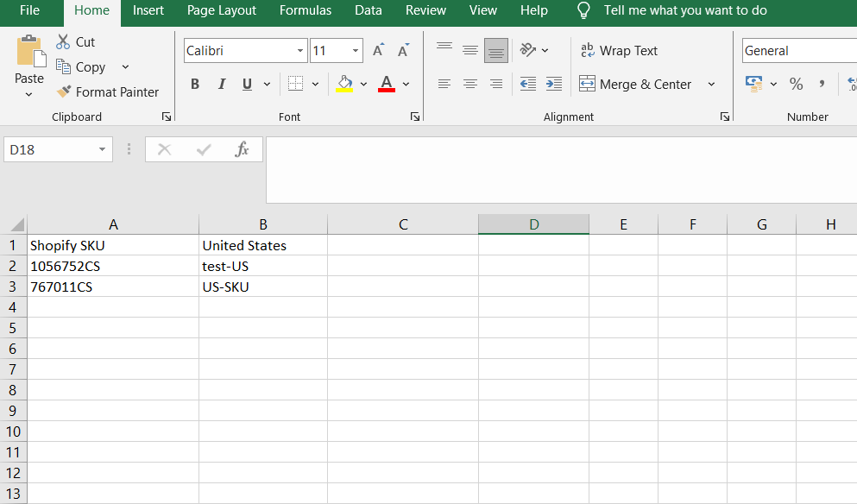Open Accounting Number Format dropdown arrow
The height and width of the screenshot is (504, 857).
click(774, 85)
